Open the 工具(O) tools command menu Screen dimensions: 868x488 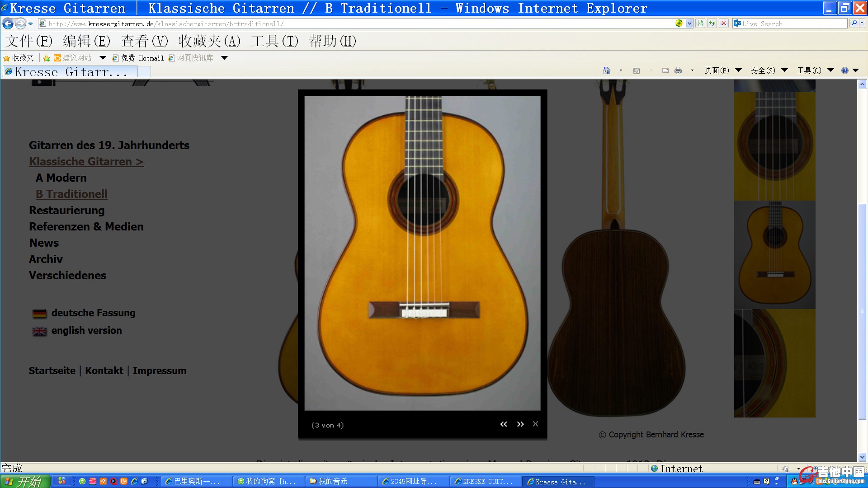[815, 70]
